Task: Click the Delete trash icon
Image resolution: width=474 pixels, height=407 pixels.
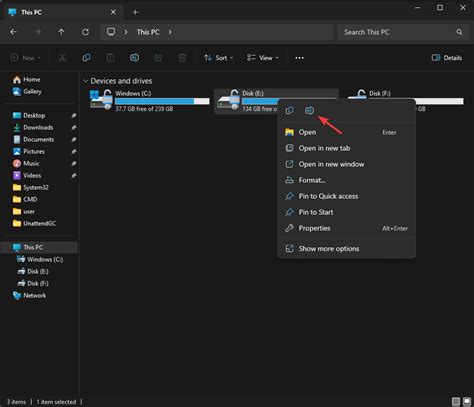Action: pyautogui.click(x=182, y=58)
